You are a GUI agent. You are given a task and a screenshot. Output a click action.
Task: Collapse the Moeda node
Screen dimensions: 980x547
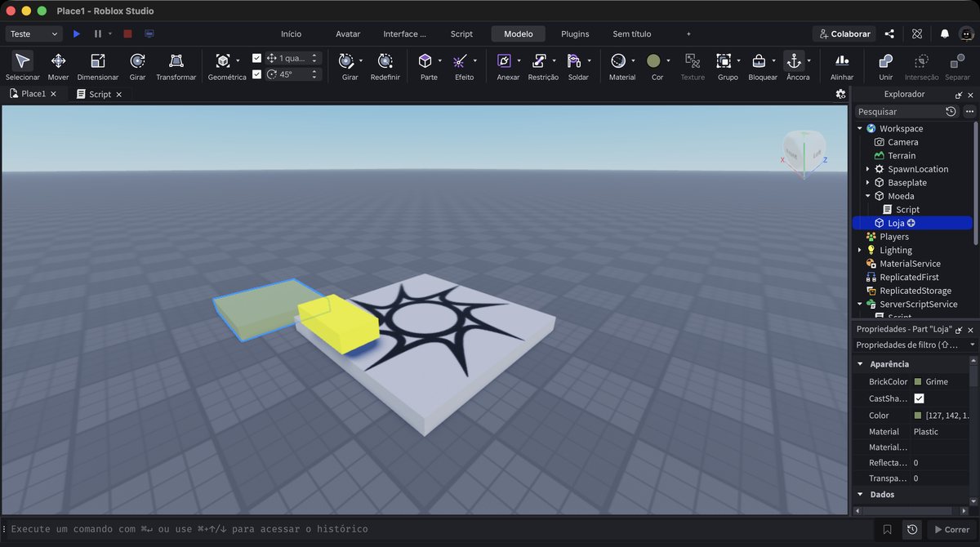[867, 196]
